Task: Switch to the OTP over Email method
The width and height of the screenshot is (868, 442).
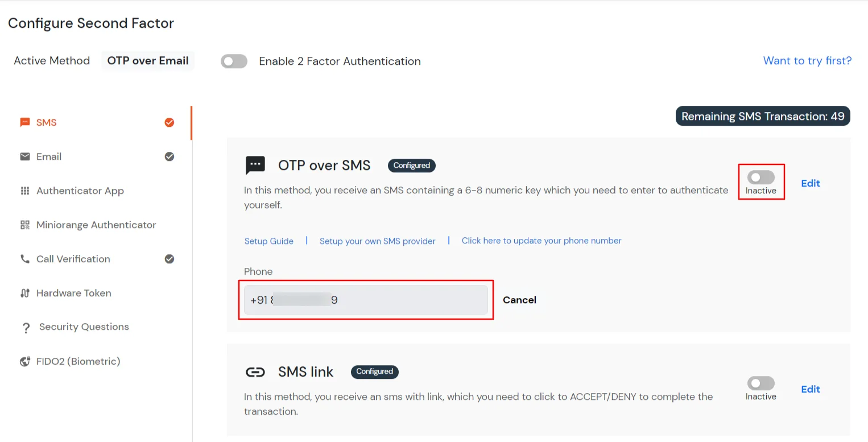Action: tap(147, 60)
